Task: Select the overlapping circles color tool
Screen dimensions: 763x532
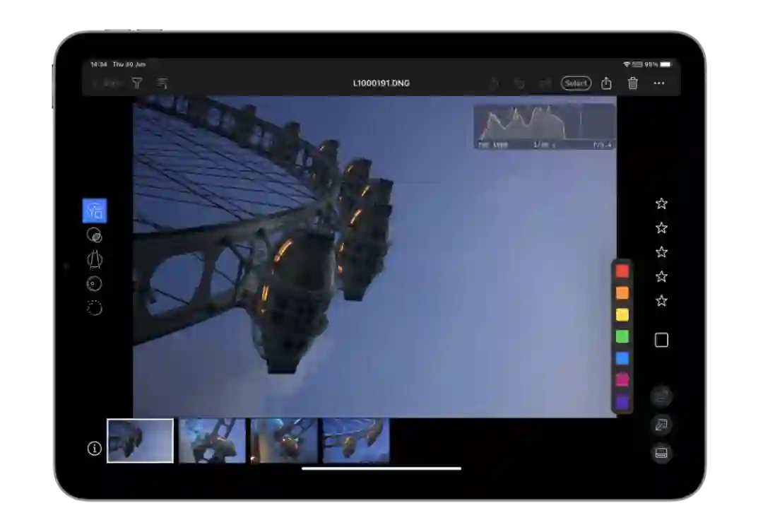Action: (94, 235)
